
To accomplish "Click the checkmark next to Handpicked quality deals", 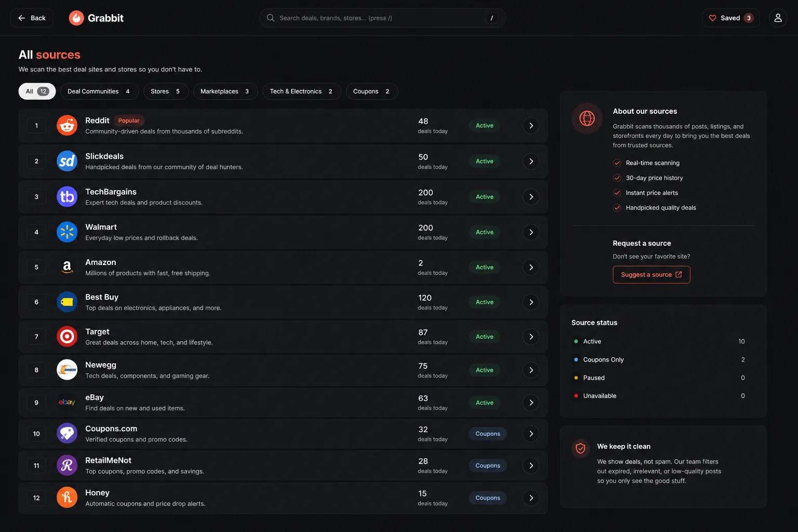I will [x=617, y=208].
